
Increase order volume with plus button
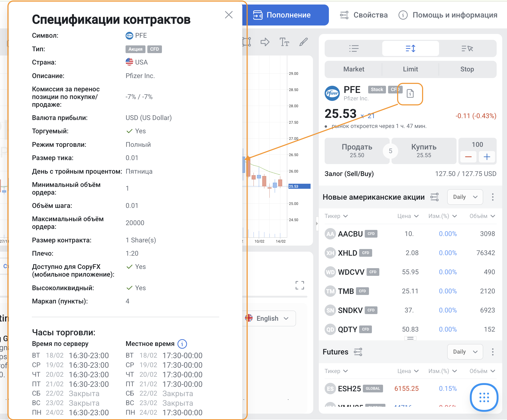coord(487,157)
